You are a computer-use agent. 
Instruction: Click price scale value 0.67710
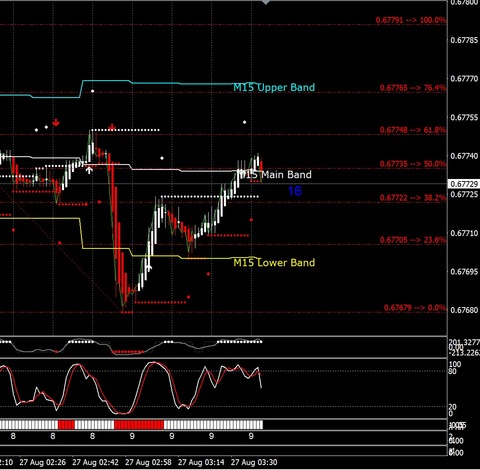[x=464, y=233]
